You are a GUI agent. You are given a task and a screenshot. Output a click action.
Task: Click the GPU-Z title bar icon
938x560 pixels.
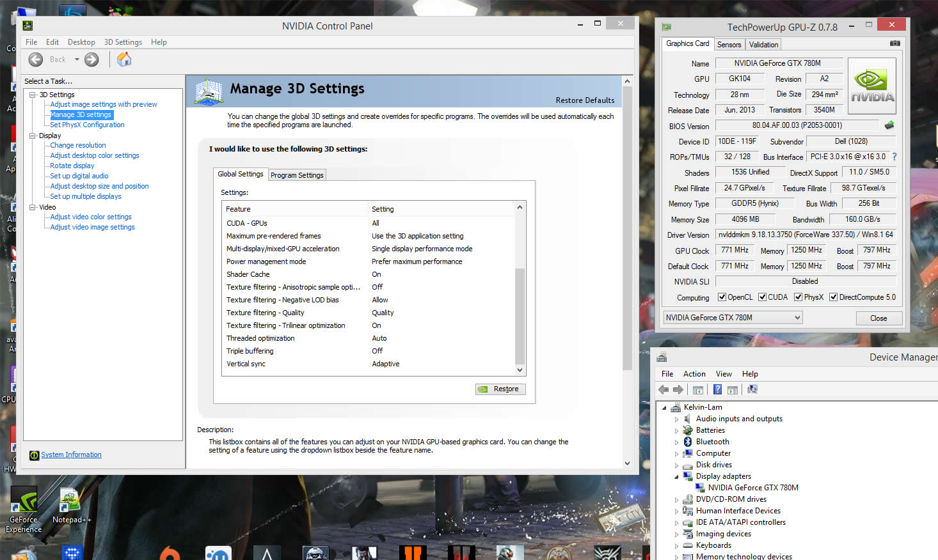[x=667, y=27]
